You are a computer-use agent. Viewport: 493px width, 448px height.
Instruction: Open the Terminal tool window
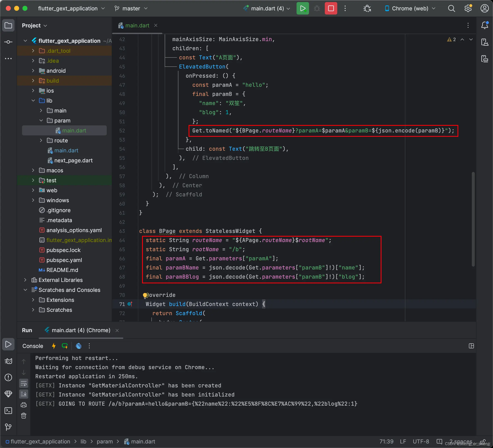tap(8, 410)
